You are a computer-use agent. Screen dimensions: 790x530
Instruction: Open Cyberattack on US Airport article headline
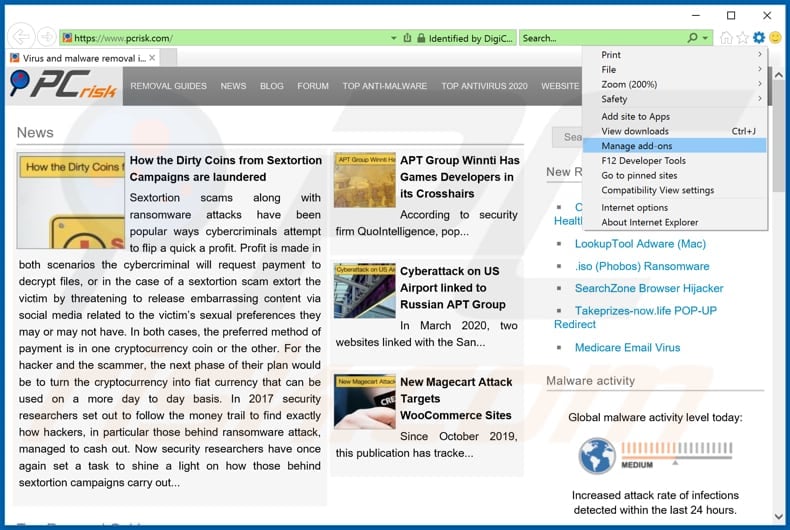pyautogui.click(x=452, y=288)
